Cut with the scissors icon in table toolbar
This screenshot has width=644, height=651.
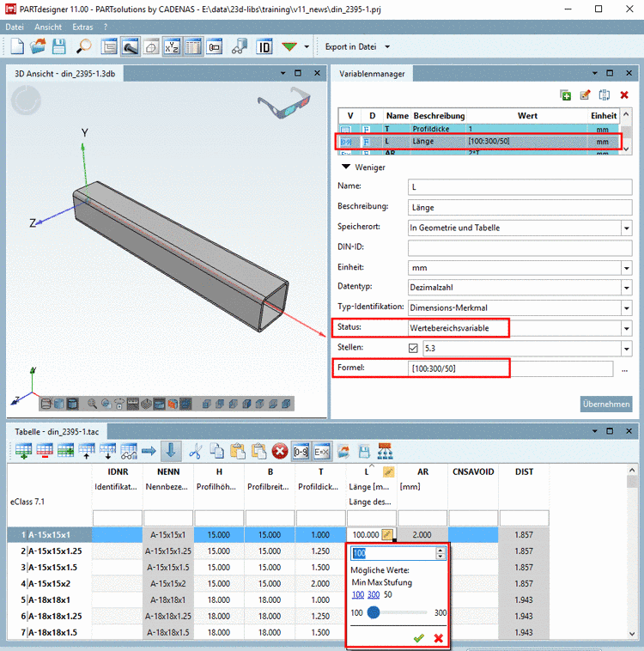[x=195, y=451]
